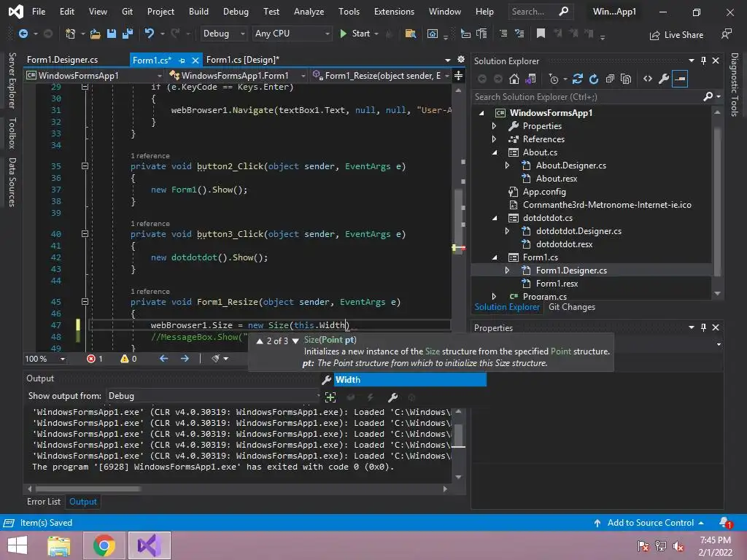Expand the References node
This screenshot has width=747, height=560.
[494, 139]
